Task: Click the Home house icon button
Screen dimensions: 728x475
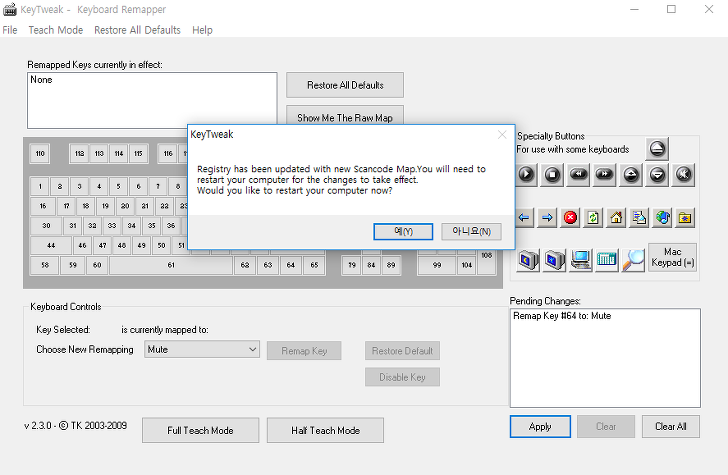Action: pyautogui.click(x=616, y=218)
